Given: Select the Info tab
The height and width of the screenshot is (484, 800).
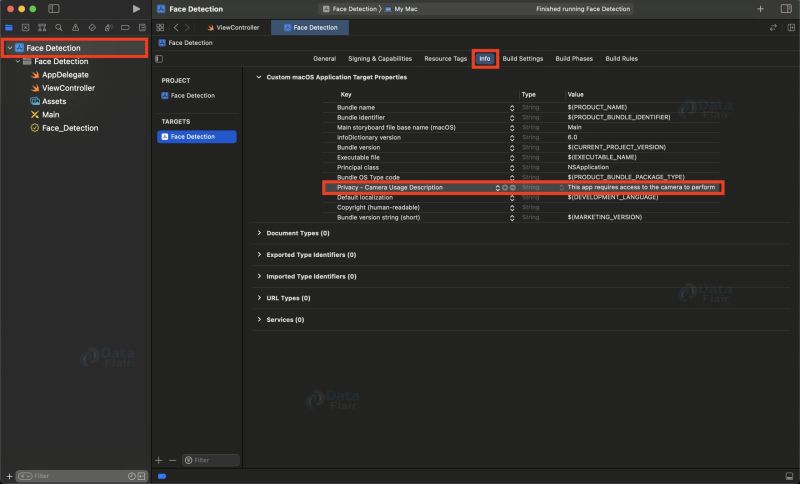Looking at the screenshot, I should 485,59.
